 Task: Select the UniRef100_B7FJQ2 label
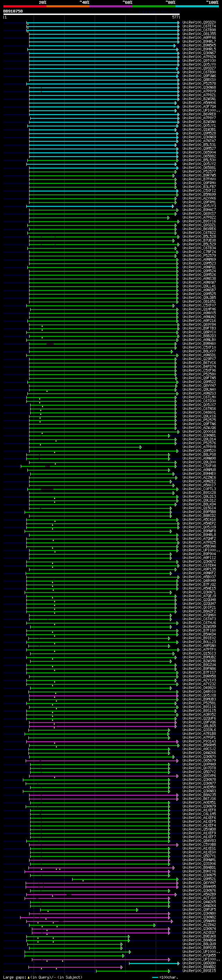click(x=199, y=585)
